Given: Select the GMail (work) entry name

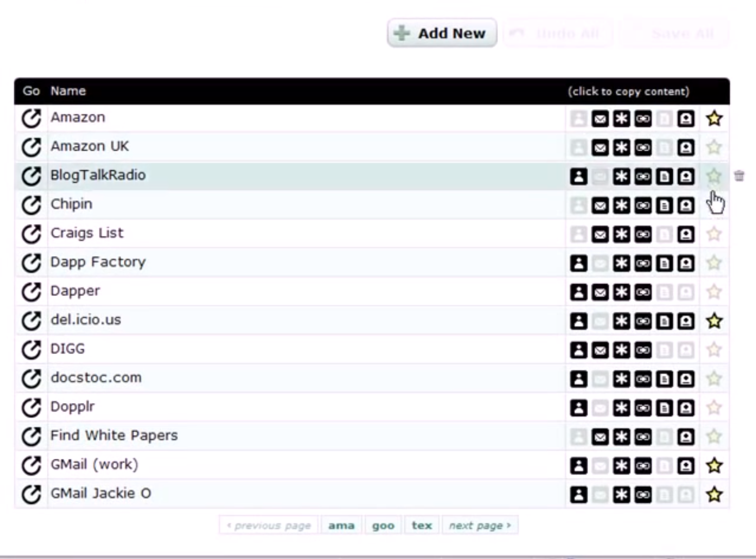Looking at the screenshot, I should click(94, 465).
